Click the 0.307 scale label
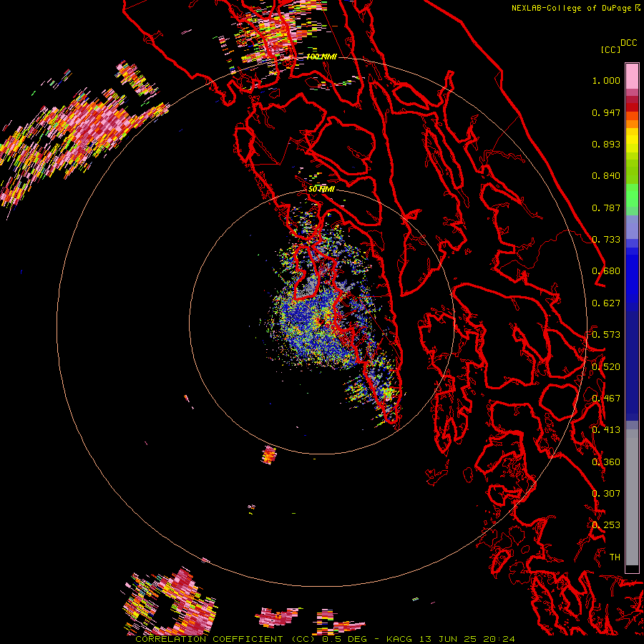Image resolution: width=644 pixels, height=644 pixels. click(x=606, y=494)
